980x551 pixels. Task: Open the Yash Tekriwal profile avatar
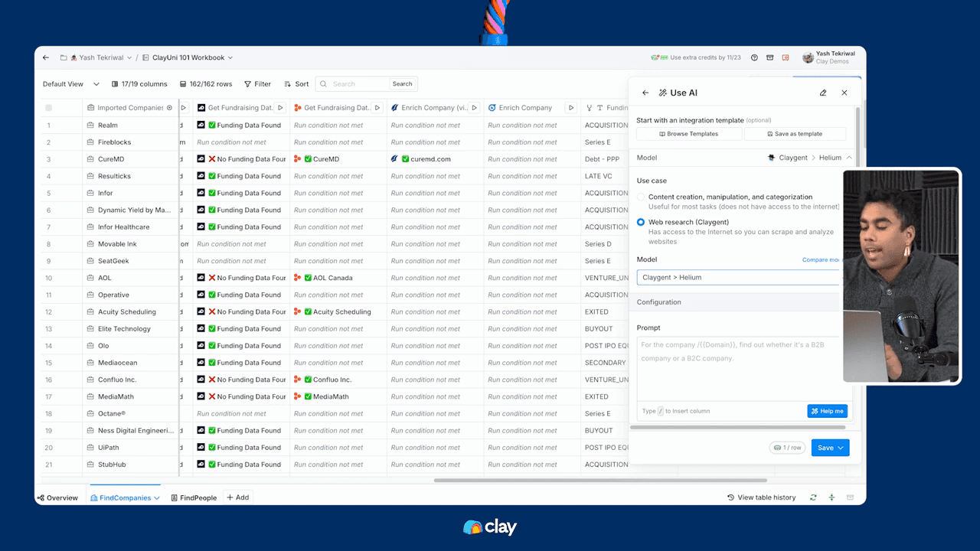pos(808,57)
